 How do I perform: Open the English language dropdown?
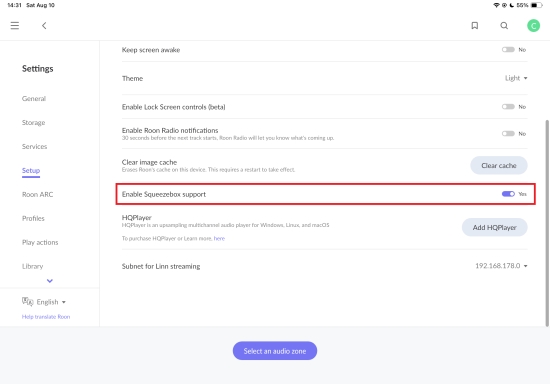pyautogui.click(x=51, y=302)
